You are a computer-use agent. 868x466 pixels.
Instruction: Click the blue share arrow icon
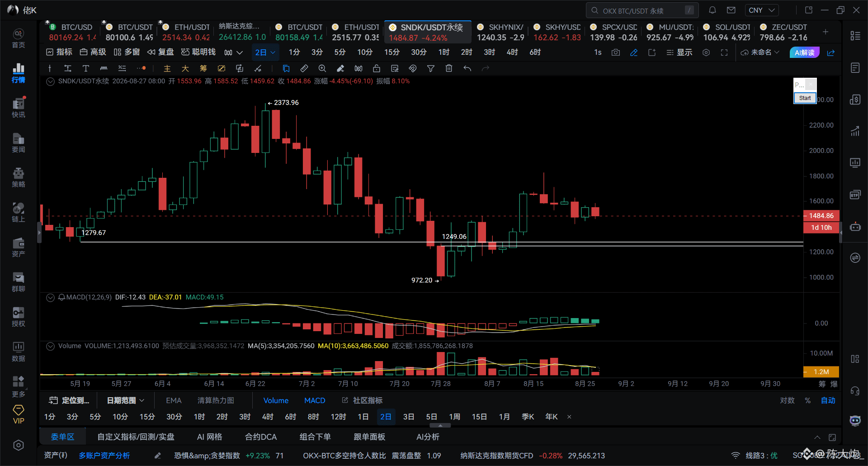pos(831,52)
